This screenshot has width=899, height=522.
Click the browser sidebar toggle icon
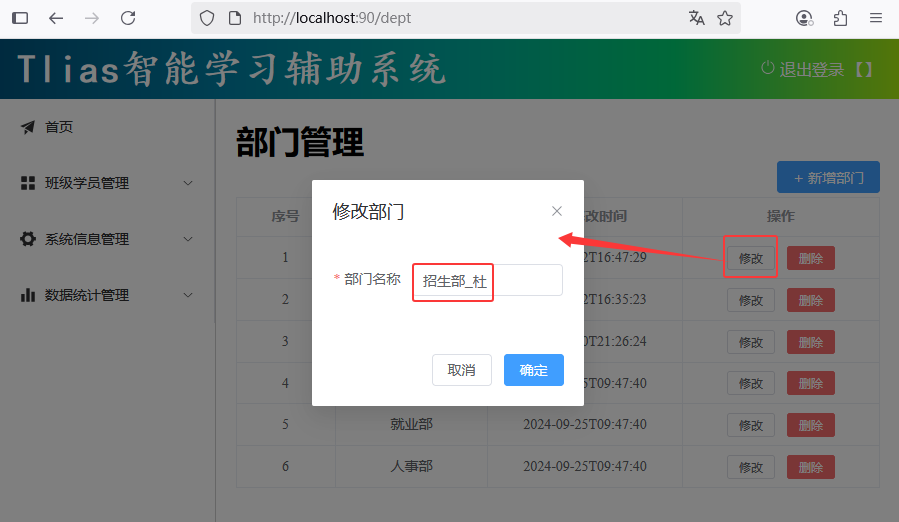click(20, 18)
